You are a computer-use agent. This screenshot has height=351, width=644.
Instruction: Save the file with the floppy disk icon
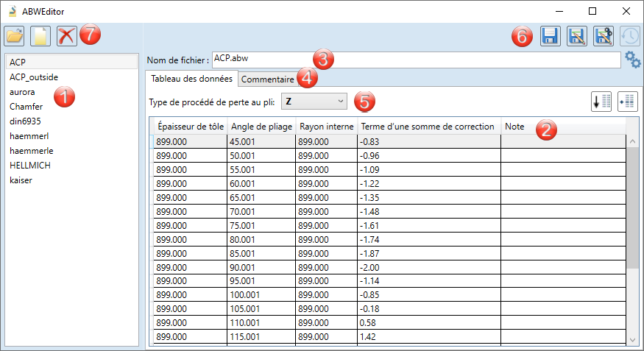551,36
